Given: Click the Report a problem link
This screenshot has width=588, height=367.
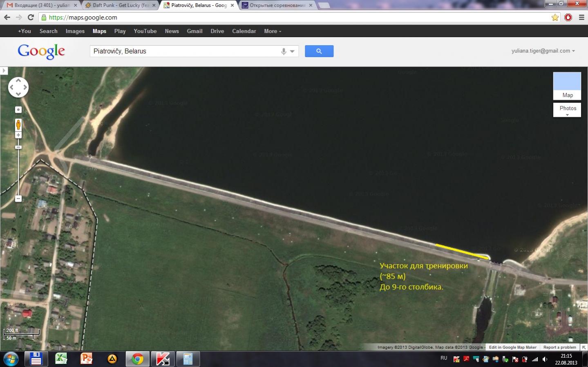Looking at the screenshot, I should [x=559, y=347].
